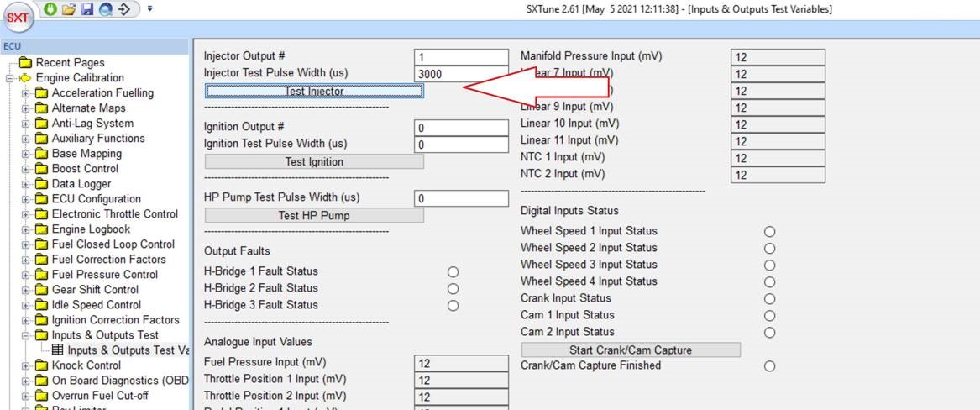Select Data Logger tree item
The width and height of the screenshot is (980, 410).
[81, 184]
